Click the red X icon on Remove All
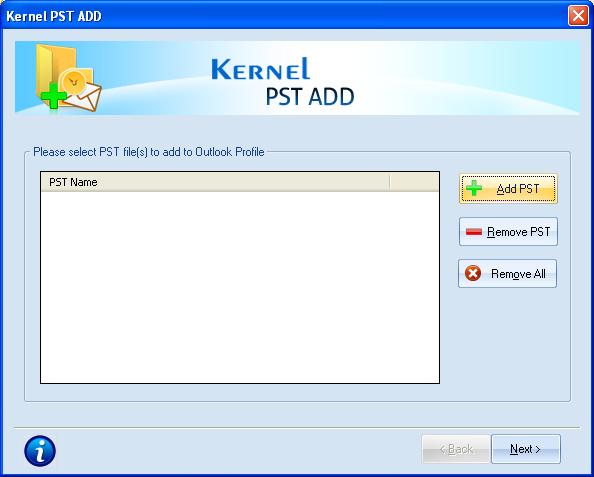 pos(473,273)
